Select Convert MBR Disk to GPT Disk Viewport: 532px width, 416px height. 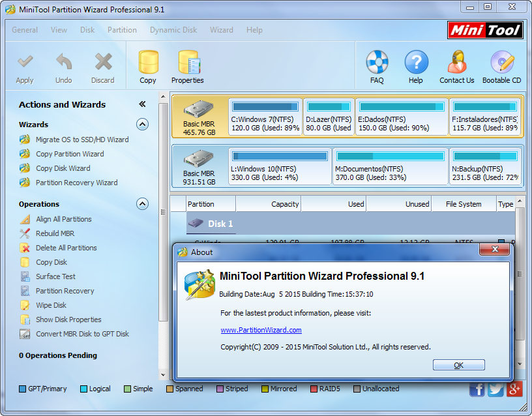[82, 334]
